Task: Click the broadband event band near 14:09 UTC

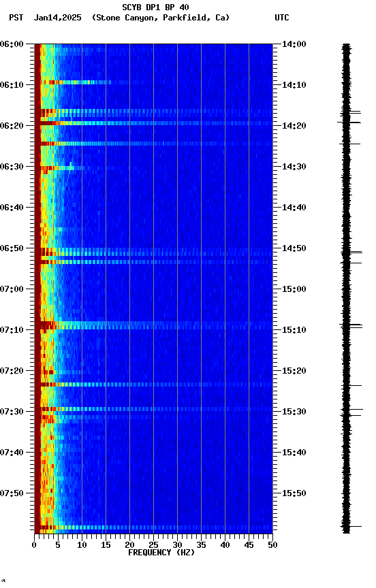Action: pos(75,82)
